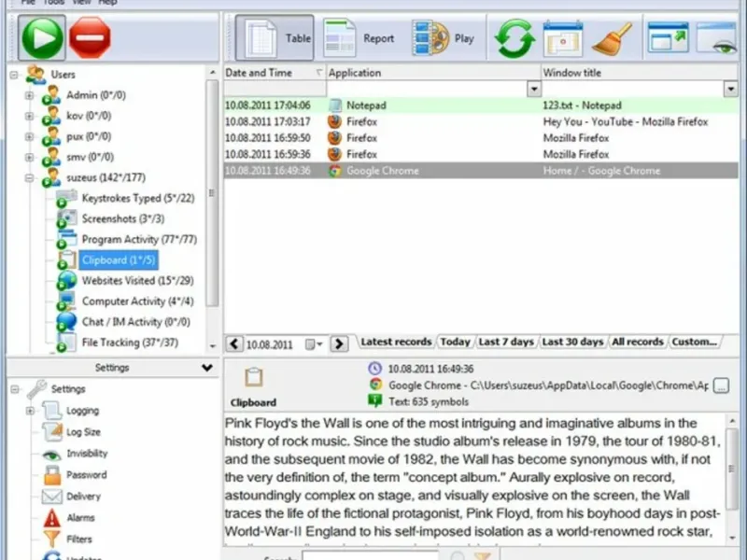This screenshot has height=560, width=747.
Task: Sort by the Window title column header
Action: click(x=640, y=73)
